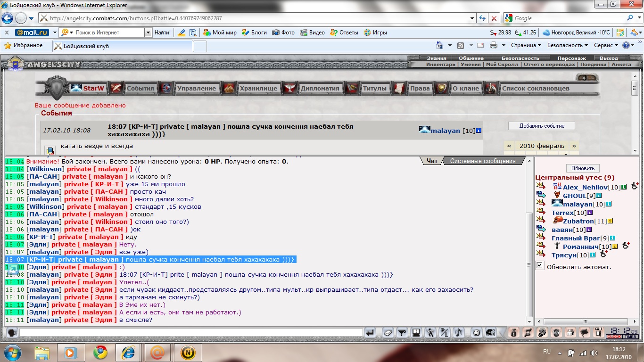Click the eraser clear-chat icon

point(387,333)
